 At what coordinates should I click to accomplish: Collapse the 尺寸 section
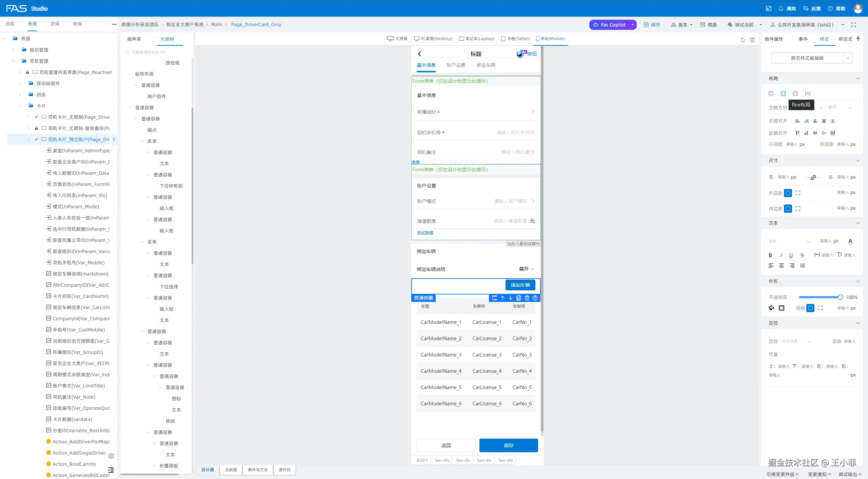[858, 160]
